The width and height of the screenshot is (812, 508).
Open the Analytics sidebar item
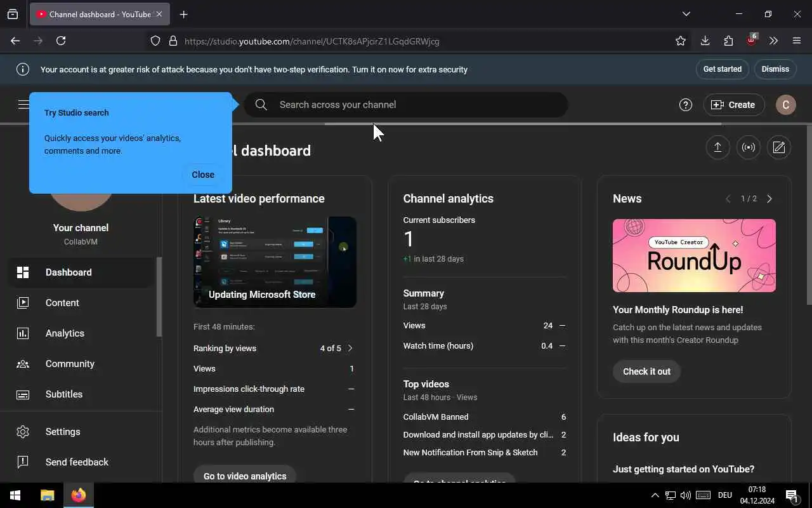[x=81, y=333]
